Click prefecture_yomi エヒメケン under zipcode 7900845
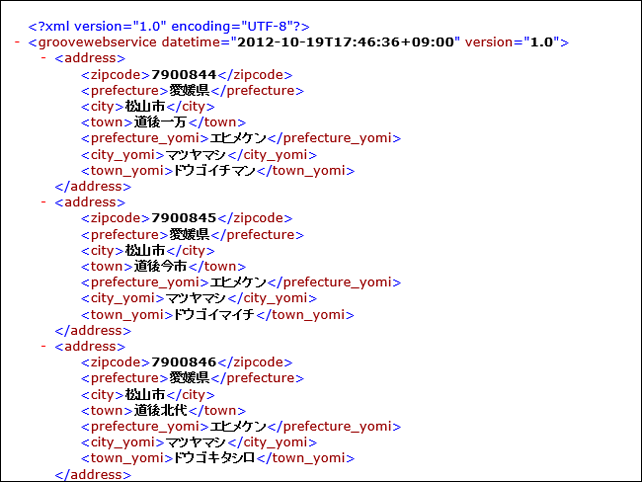This screenshot has width=642, height=482. click(238, 282)
